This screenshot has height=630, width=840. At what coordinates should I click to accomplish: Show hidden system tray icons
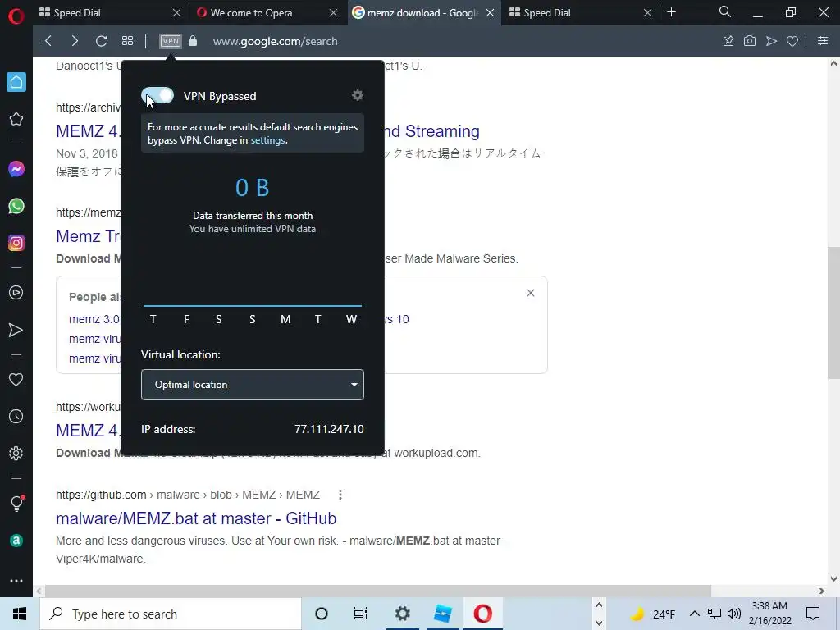click(694, 614)
